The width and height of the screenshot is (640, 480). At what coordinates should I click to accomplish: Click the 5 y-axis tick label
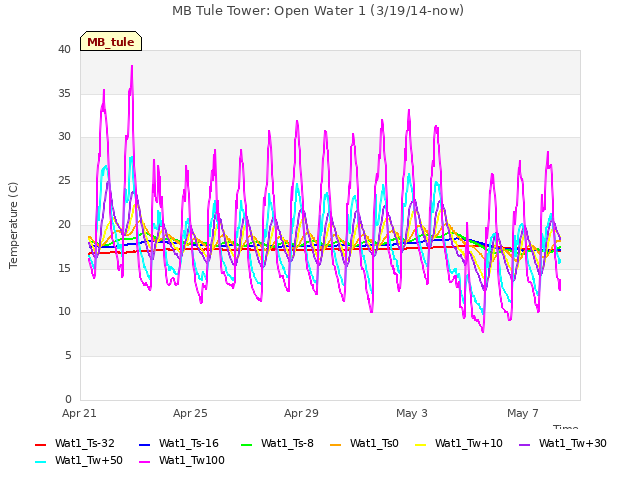68,356
